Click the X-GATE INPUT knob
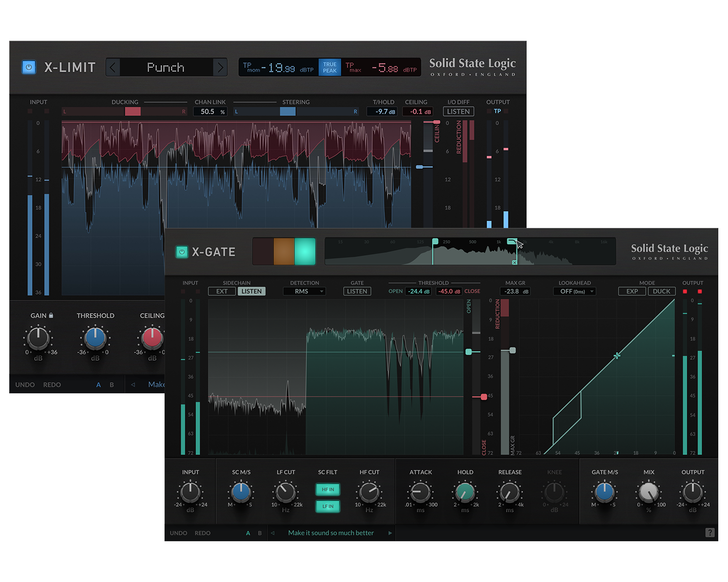The height and width of the screenshot is (582, 728). (190, 492)
